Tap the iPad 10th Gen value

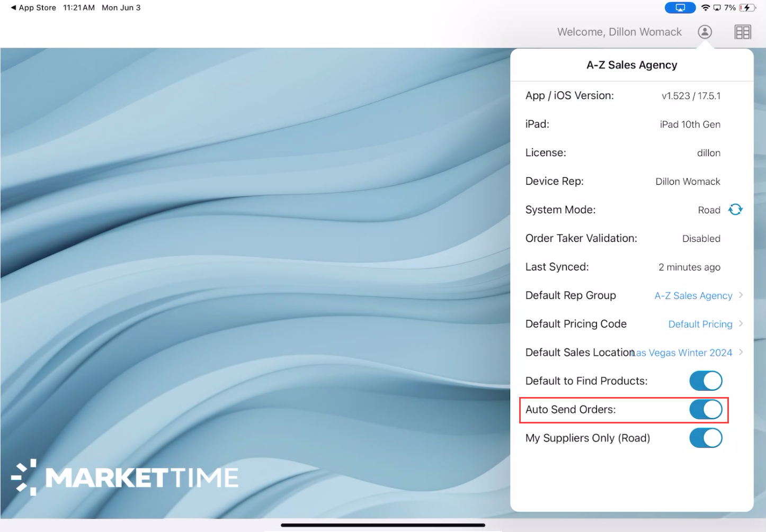[690, 124]
